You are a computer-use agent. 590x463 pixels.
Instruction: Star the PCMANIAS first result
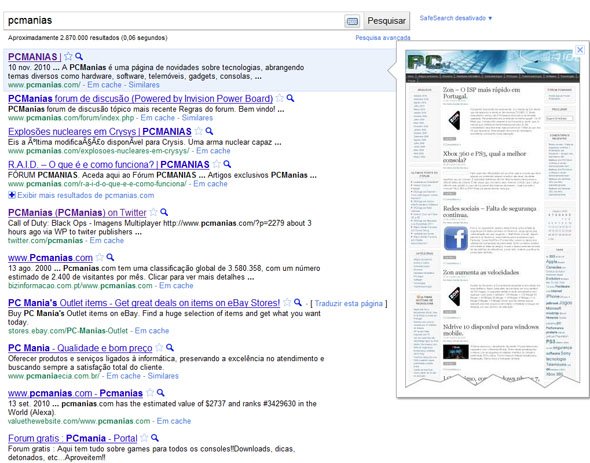[68, 56]
